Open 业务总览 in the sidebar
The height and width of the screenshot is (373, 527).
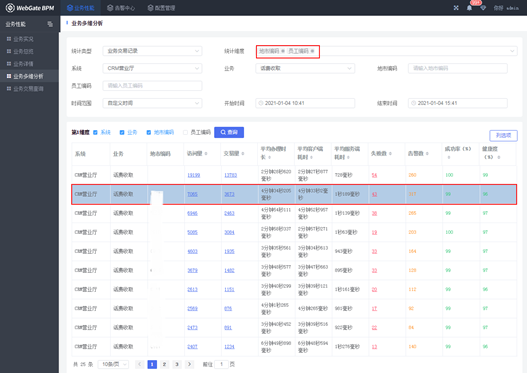29,51
